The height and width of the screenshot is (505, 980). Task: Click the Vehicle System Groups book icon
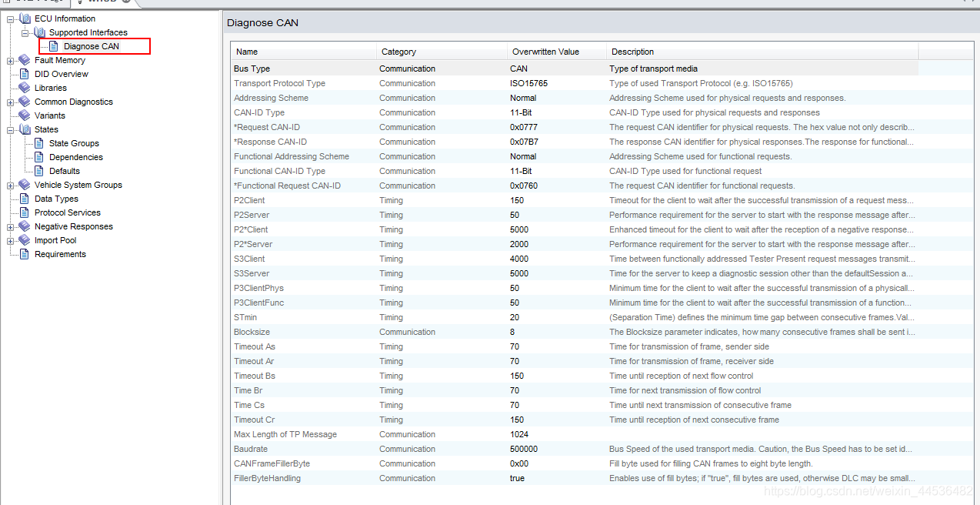tap(24, 185)
